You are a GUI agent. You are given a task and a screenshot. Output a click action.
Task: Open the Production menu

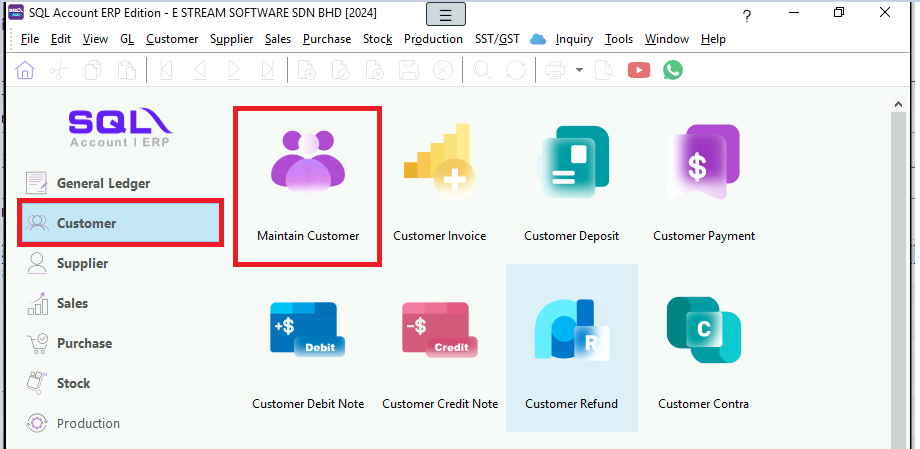(x=433, y=39)
